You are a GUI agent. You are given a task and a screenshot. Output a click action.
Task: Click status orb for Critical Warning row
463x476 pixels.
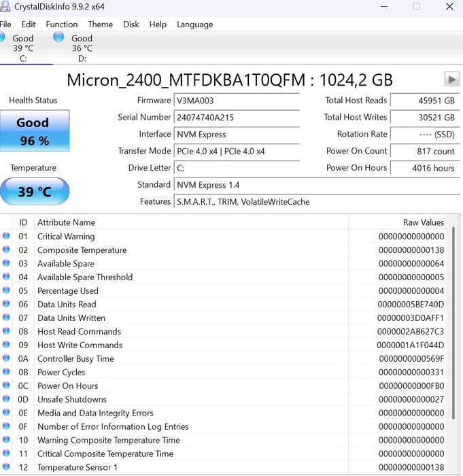pos(6,235)
